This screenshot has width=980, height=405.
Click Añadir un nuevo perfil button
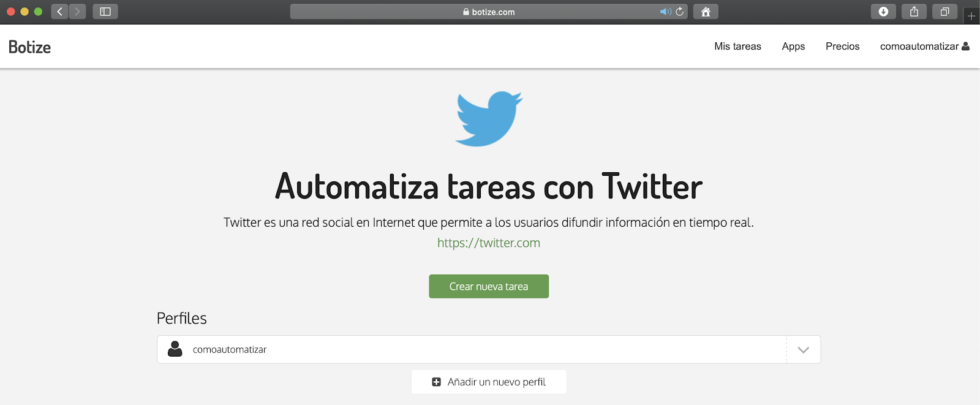(489, 382)
